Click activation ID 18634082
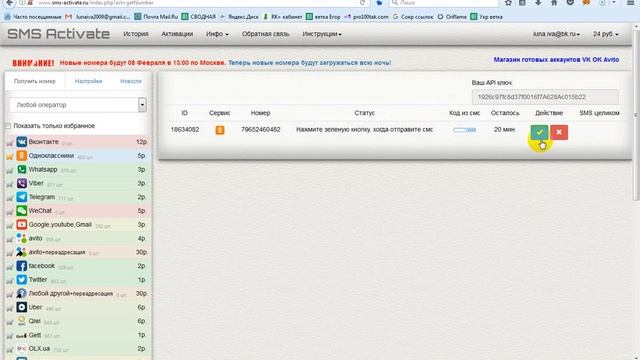This screenshot has width=640, height=360. (185, 129)
